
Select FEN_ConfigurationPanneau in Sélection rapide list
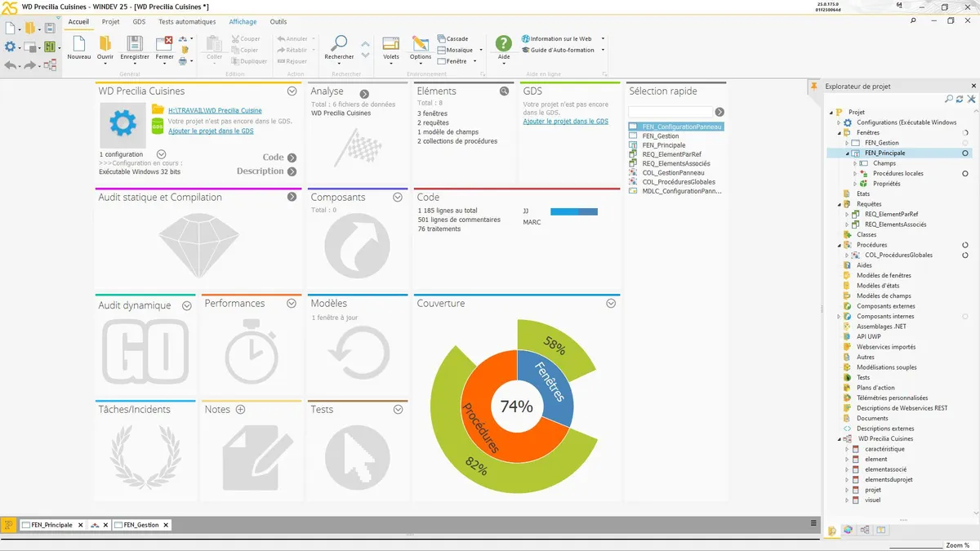click(676, 127)
